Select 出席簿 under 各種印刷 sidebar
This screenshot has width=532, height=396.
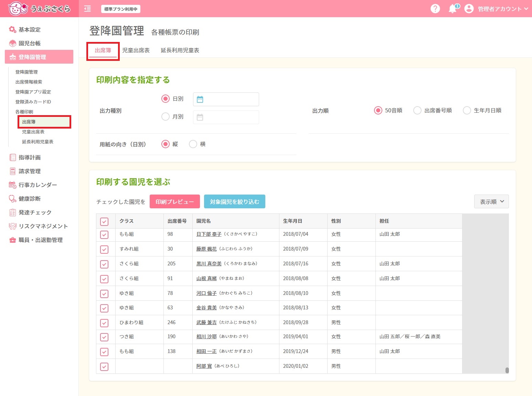(x=44, y=122)
